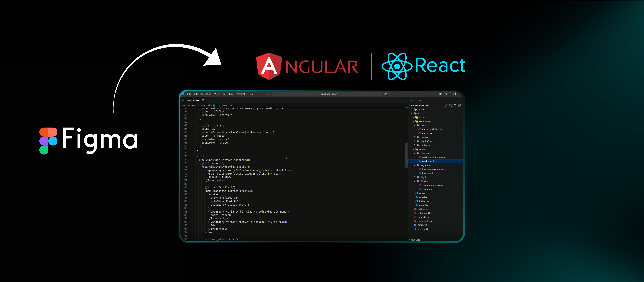Collapse the Dasboard folder
The height and width of the screenshot is (282, 644).
(436, 153)
